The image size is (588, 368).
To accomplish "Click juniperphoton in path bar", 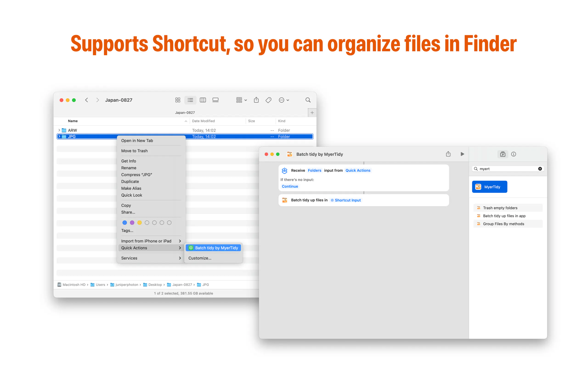I will (x=124, y=285).
